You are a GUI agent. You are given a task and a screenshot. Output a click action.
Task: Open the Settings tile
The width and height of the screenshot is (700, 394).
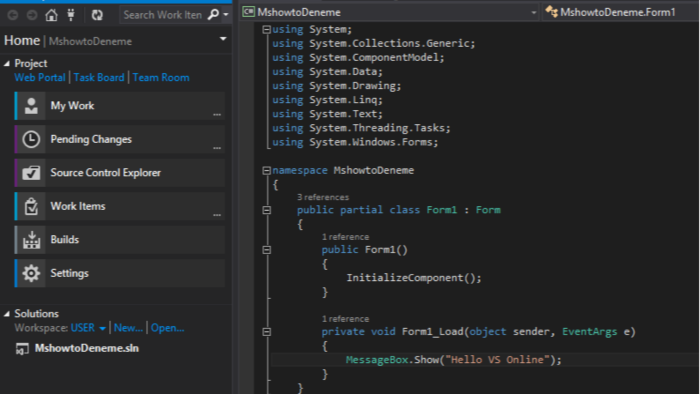[120, 273]
